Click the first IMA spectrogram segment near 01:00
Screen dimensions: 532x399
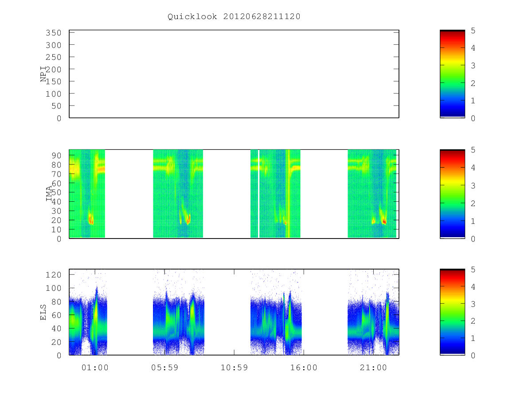87,194
